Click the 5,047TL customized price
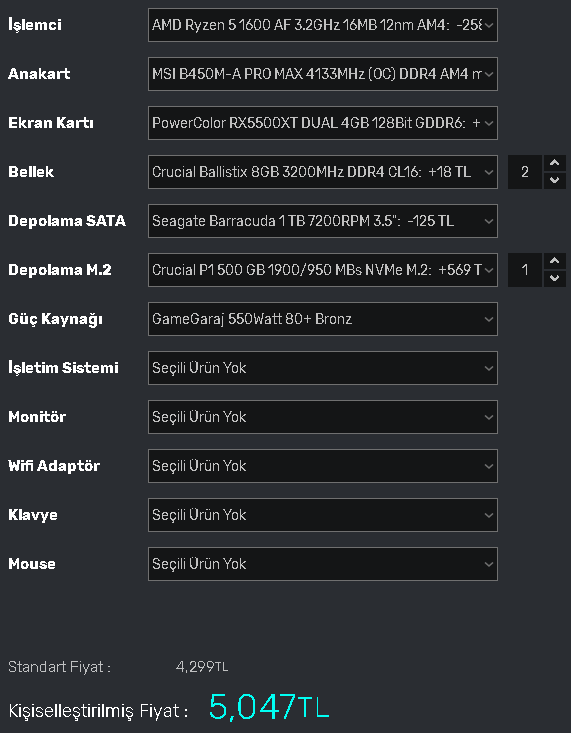 point(269,706)
